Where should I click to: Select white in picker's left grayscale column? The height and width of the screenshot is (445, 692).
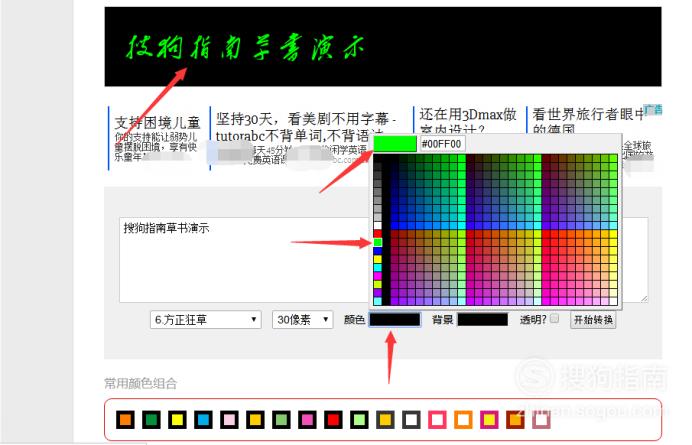coord(378,225)
